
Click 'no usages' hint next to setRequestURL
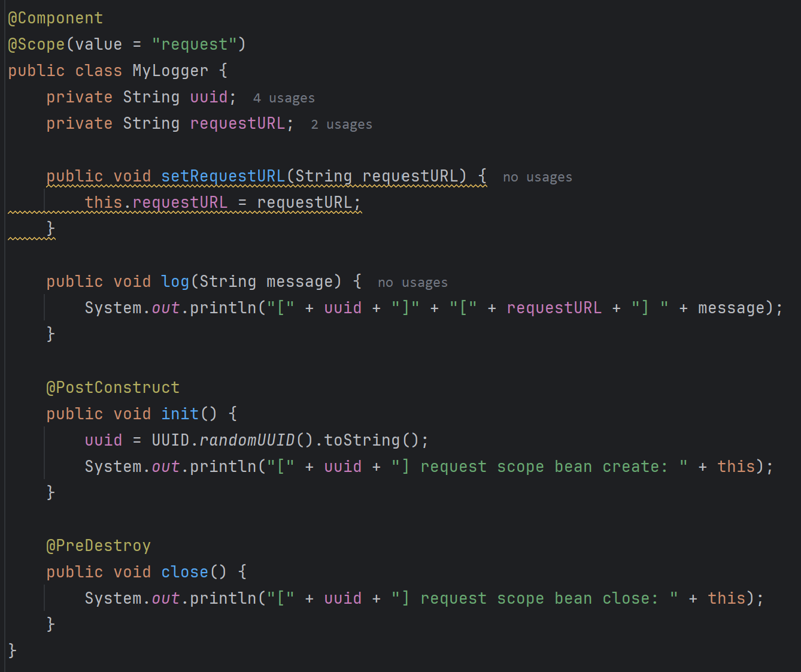538,177
